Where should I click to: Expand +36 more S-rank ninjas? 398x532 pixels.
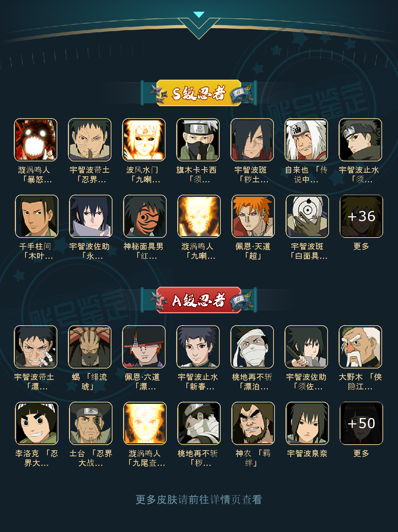[x=361, y=216]
